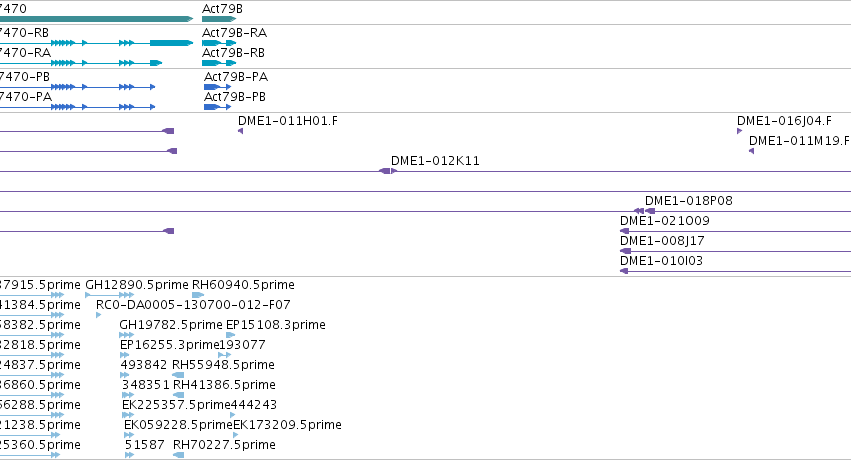Click the Act79B-RA transcript glyph

219,43
